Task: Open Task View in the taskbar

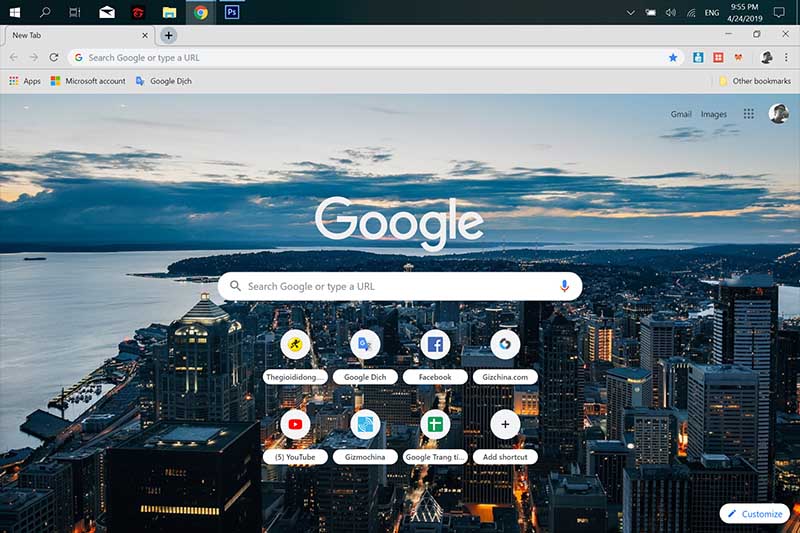Action: coord(74,12)
